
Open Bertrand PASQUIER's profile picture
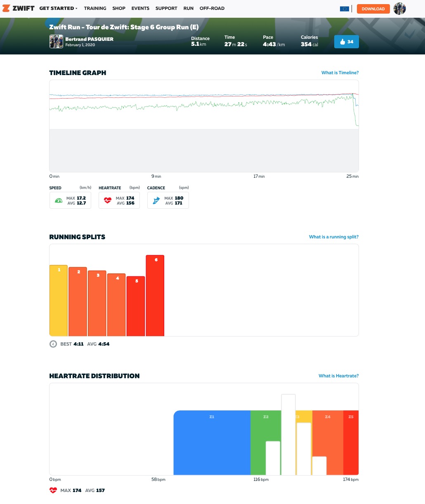pyautogui.click(x=56, y=42)
